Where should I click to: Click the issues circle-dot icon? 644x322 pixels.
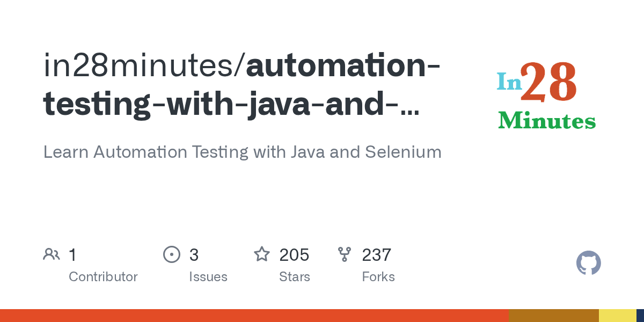(172, 254)
